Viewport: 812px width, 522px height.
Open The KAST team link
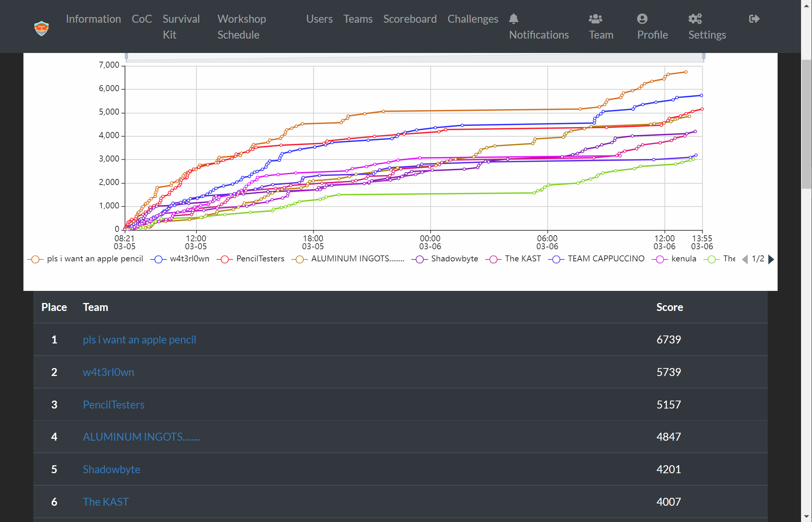pyautogui.click(x=105, y=502)
